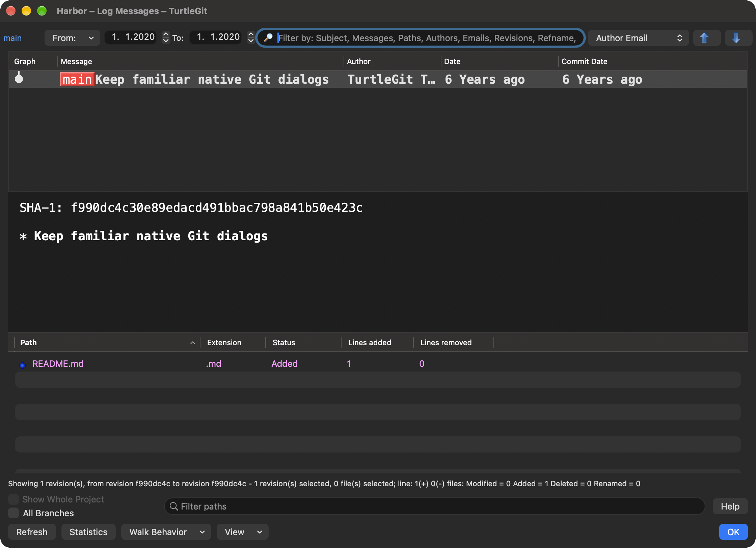Click the README.md file status icon
Image resolution: width=756 pixels, height=548 pixels.
click(x=22, y=365)
